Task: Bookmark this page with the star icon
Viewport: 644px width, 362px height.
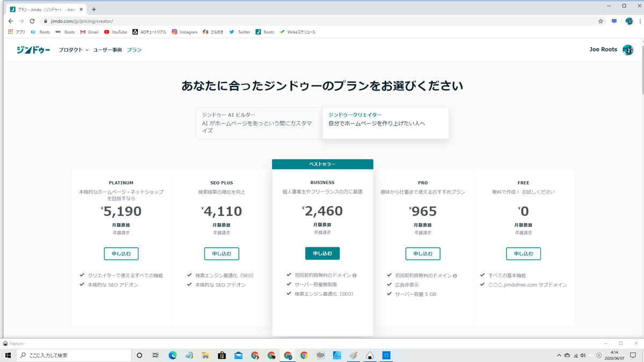Action: pos(601,21)
